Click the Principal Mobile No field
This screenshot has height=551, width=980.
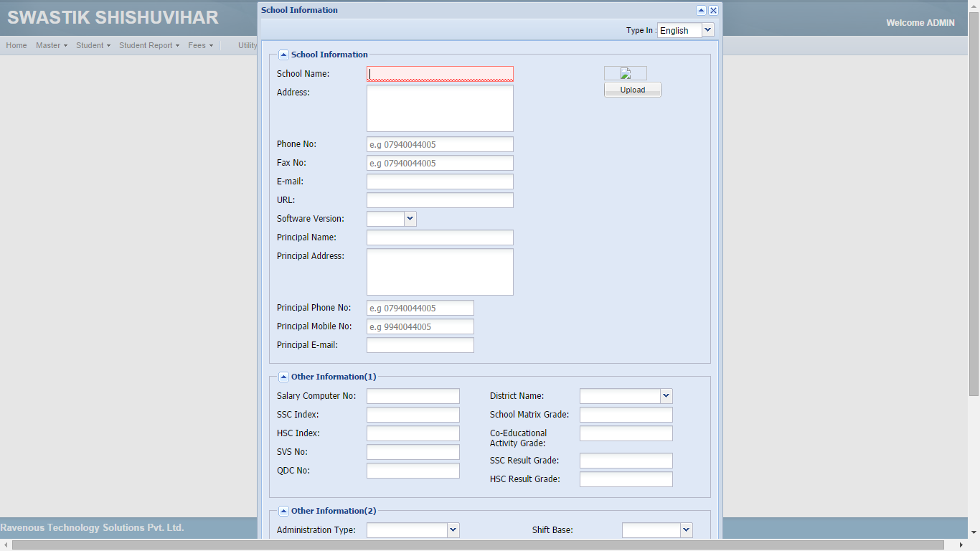(420, 327)
